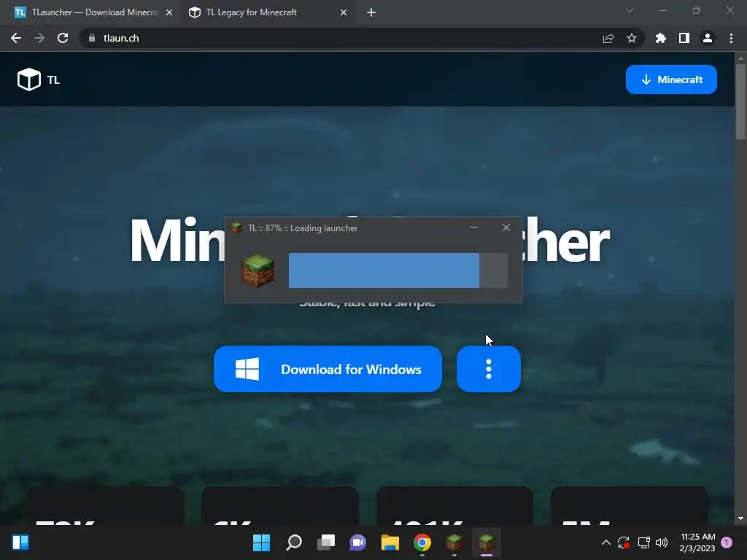
Task: Open File Explorer from the taskbar
Action: (x=390, y=542)
